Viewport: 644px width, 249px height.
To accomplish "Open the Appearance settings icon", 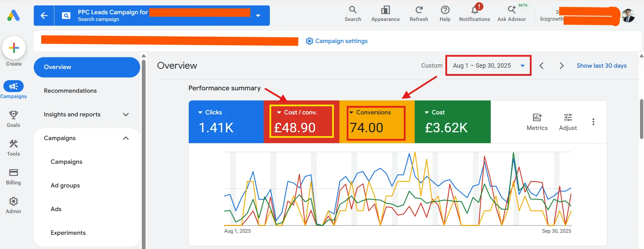I will point(385,10).
